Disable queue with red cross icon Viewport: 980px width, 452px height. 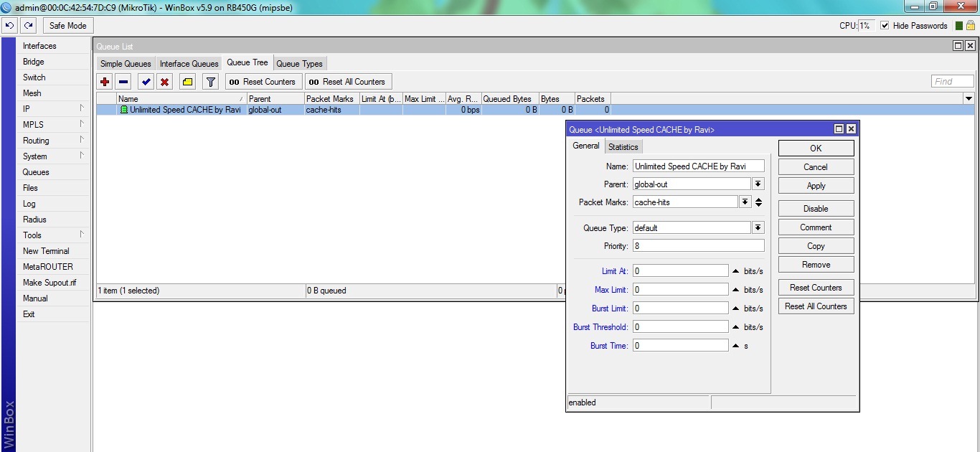(165, 82)
